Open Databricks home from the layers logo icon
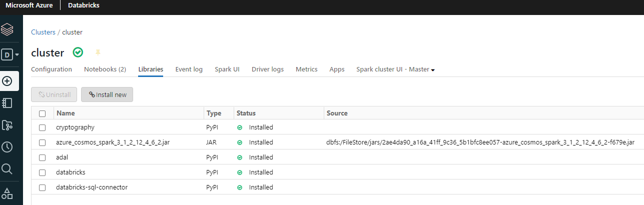The image size is (644, 205). coord(7,29)
